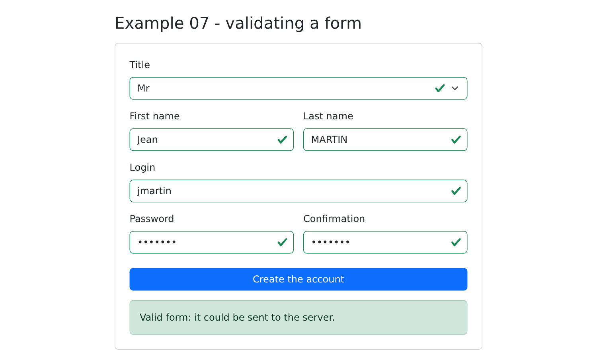Click the checkmark icon in First name field

click(x=282, y=140)
